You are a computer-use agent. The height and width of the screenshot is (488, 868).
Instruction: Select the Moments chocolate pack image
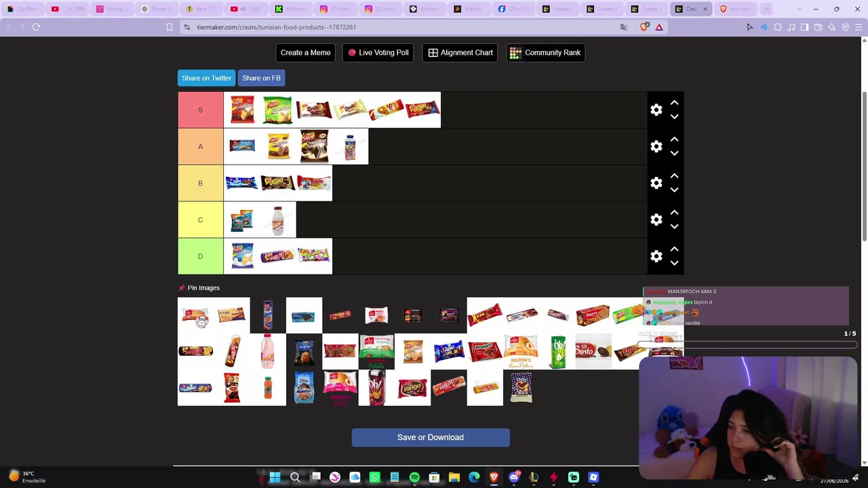click(485, 351)
